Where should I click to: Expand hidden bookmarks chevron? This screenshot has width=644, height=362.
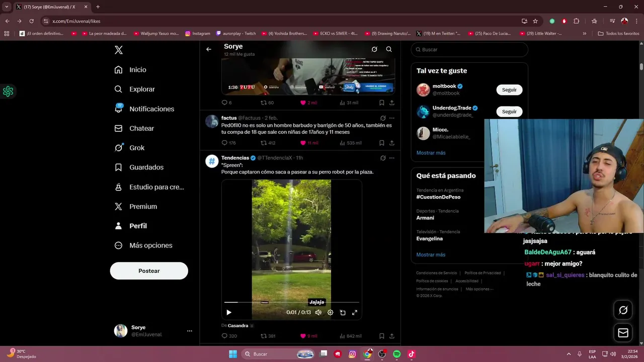tap(584, 34)
